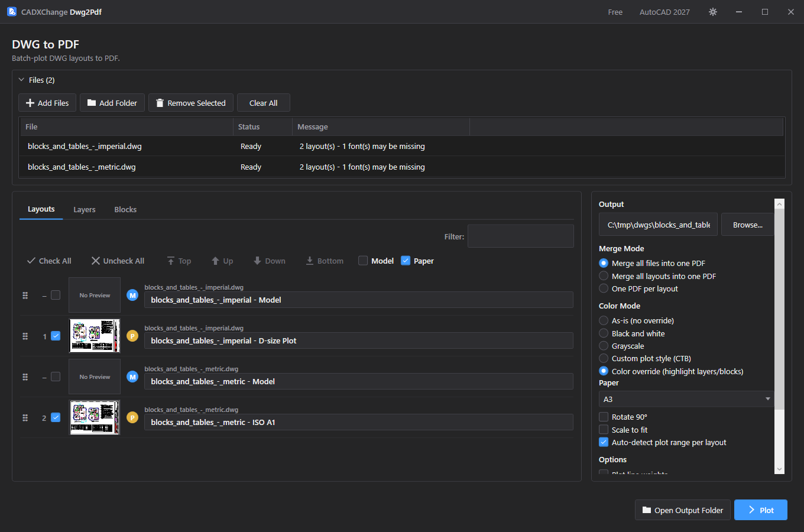Click the metric ISO A1 thumbnail

95,417
